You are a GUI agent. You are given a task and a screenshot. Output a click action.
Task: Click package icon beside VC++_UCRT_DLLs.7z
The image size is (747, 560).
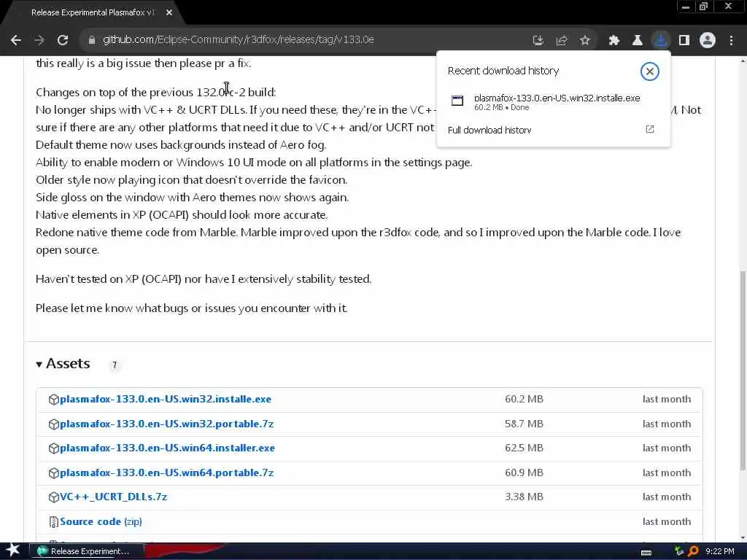pos(53,497)
